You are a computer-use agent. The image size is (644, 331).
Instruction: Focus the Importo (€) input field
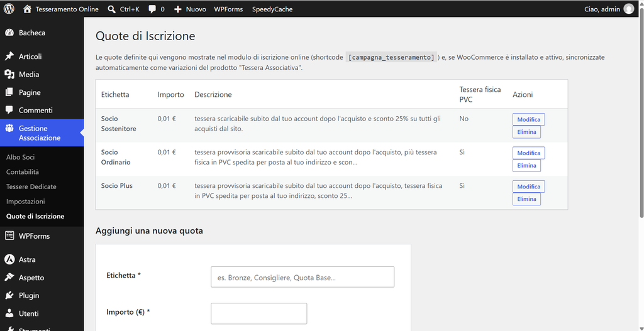point(258,313)
